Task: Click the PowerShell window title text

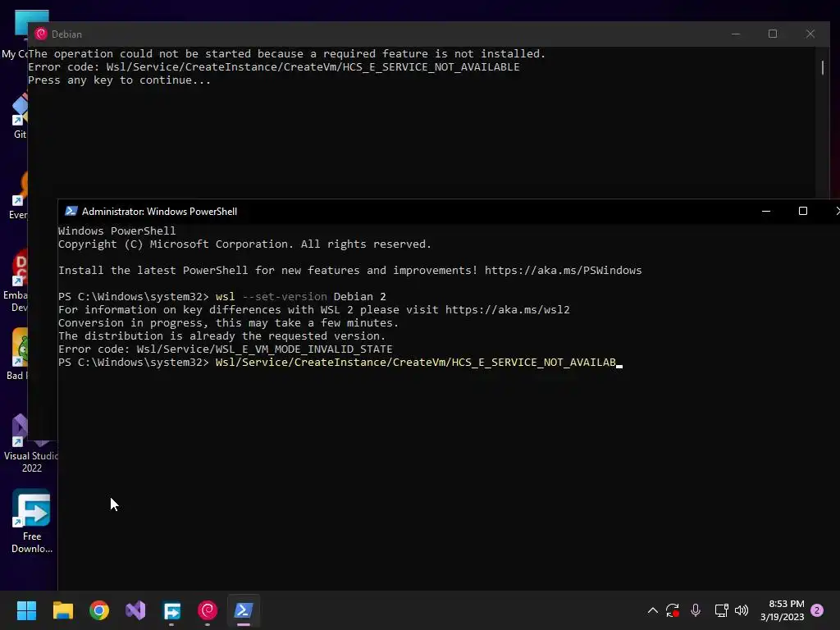Action: pos(159,212)
